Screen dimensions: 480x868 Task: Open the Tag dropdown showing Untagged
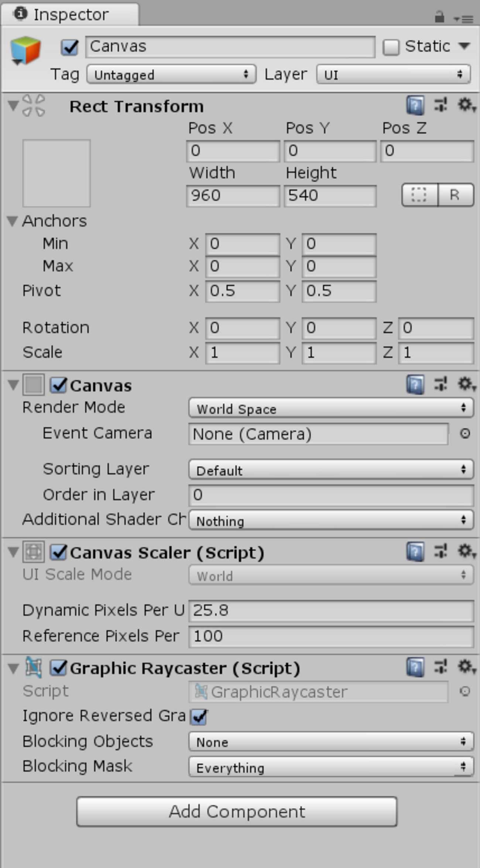[171, 75]
